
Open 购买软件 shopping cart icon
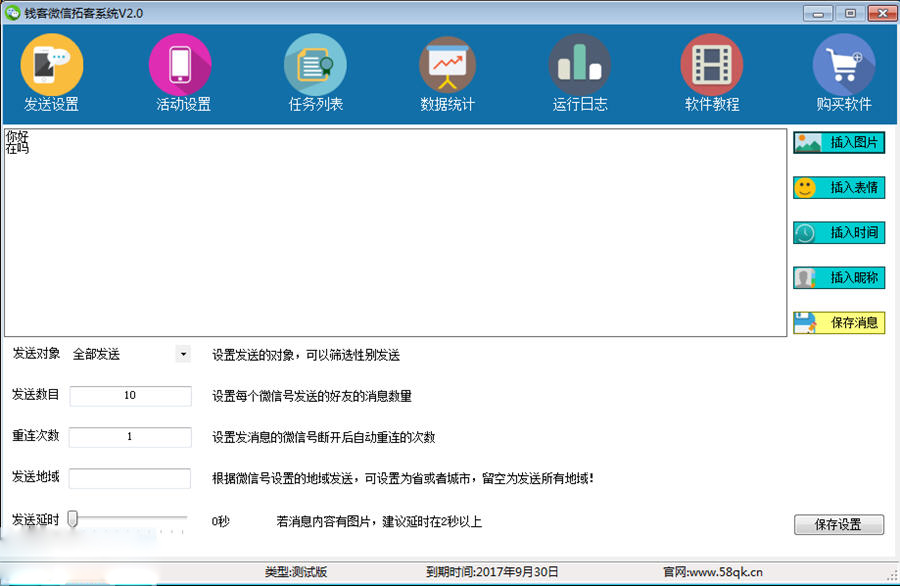pos(844,65)
